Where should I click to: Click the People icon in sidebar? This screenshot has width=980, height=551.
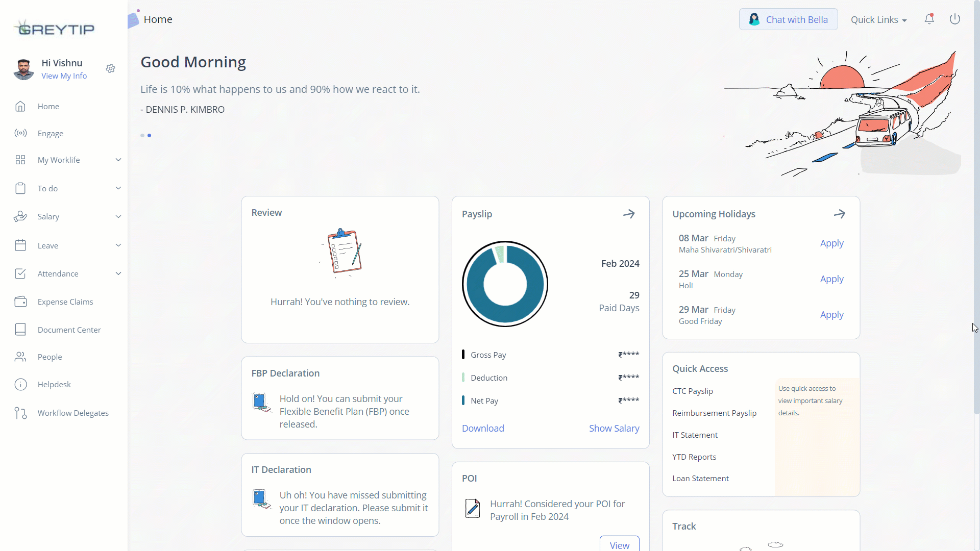(x=20, y=357)
